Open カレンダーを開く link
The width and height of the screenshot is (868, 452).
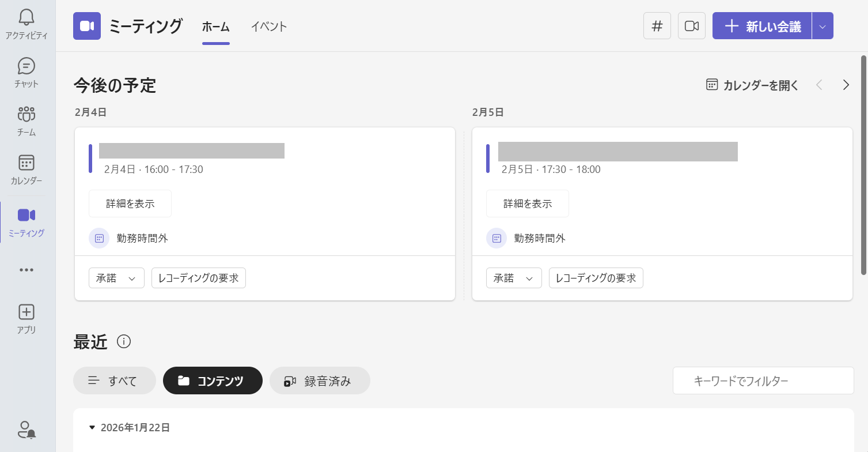752,85
